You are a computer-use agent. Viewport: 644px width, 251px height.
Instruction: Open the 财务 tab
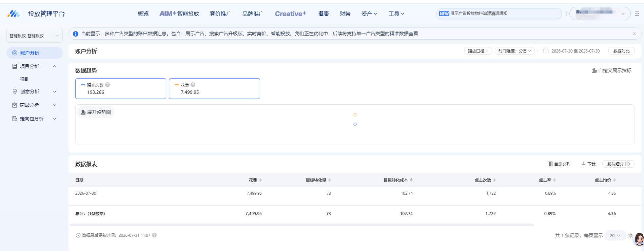point(345,14)
